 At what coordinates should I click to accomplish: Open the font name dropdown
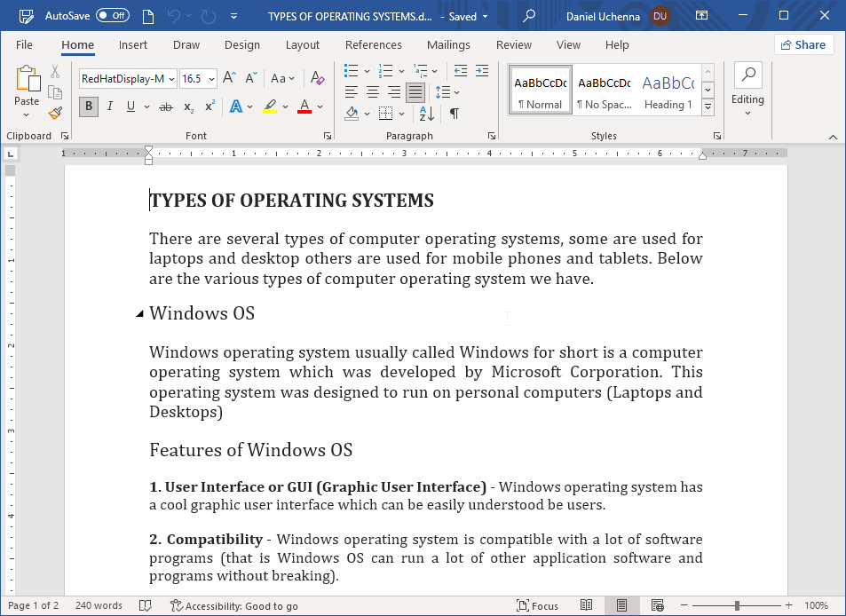point(171,79)
